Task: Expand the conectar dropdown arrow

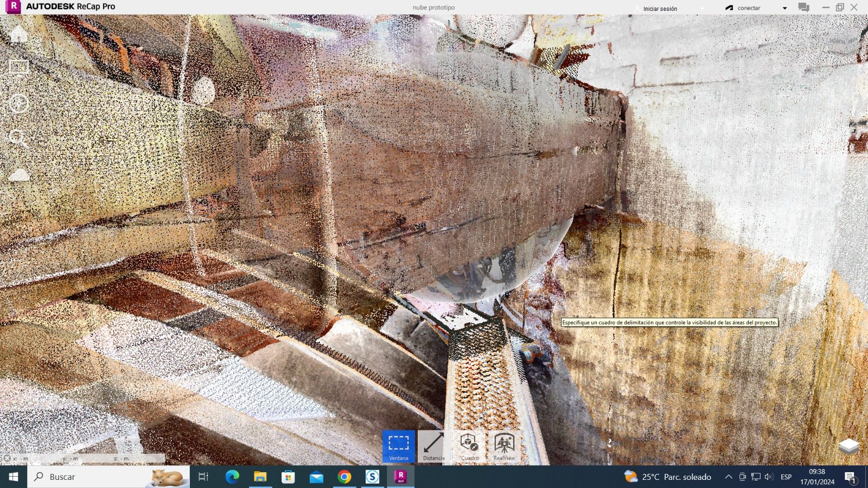Action: click(784, 8)
